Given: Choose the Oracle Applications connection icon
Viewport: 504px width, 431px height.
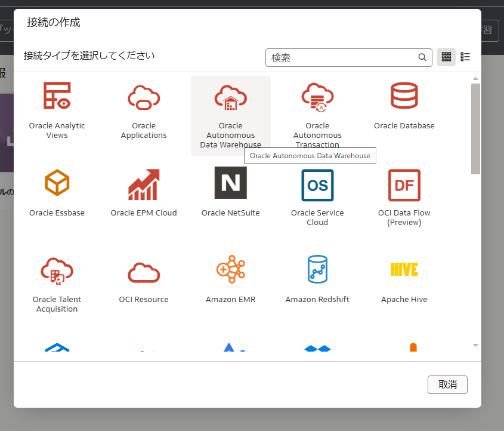Looking at the screenshot, I should (x=144, y=97).
